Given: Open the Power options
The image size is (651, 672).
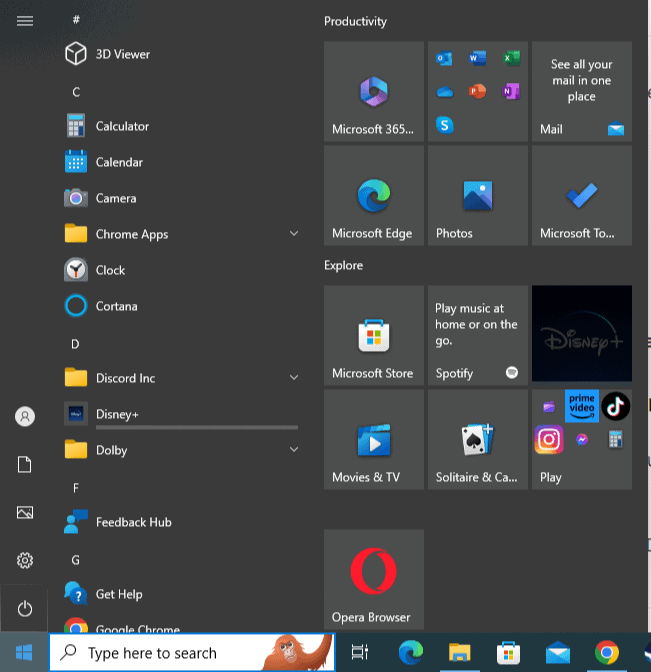Looking at the screenshot, I should [x=25, y=609].
